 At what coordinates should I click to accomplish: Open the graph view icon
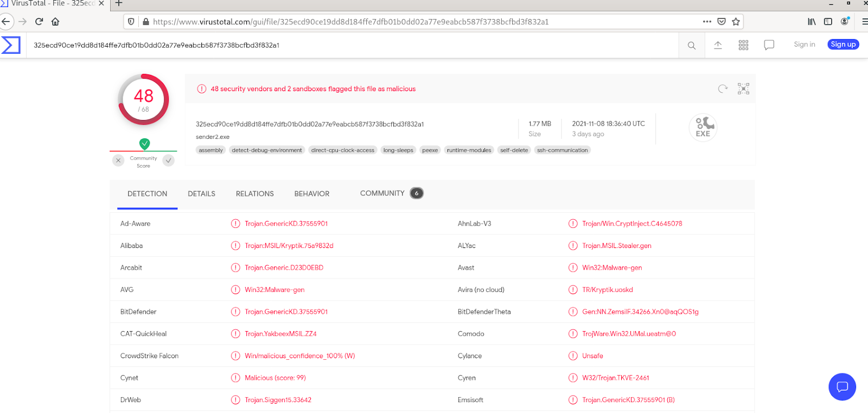[743, 88]
